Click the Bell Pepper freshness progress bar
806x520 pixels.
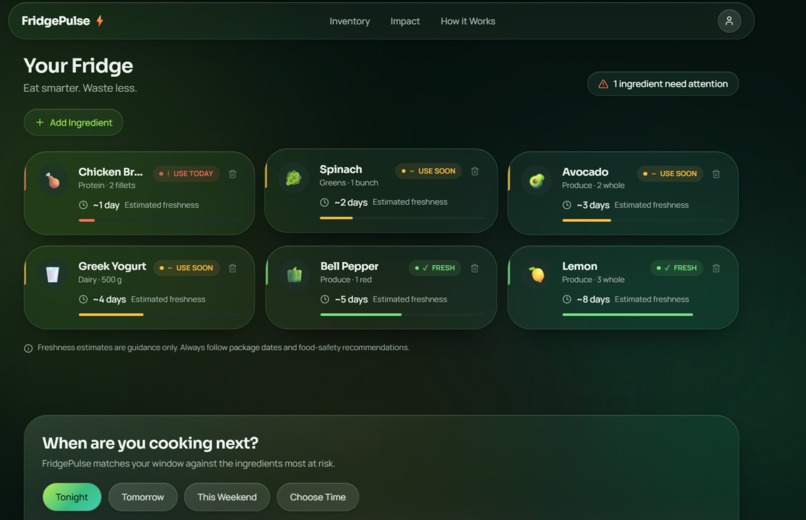(x=401, y=314)
